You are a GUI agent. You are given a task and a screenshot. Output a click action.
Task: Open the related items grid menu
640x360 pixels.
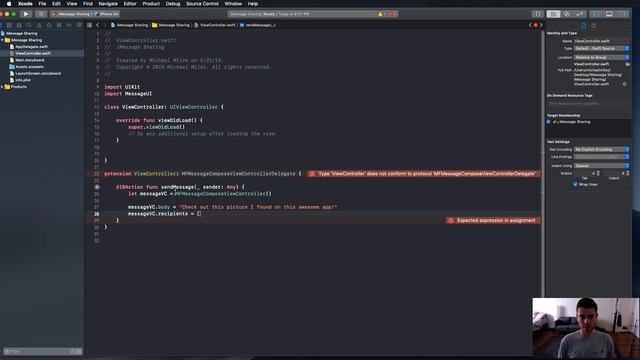[89, 25]
